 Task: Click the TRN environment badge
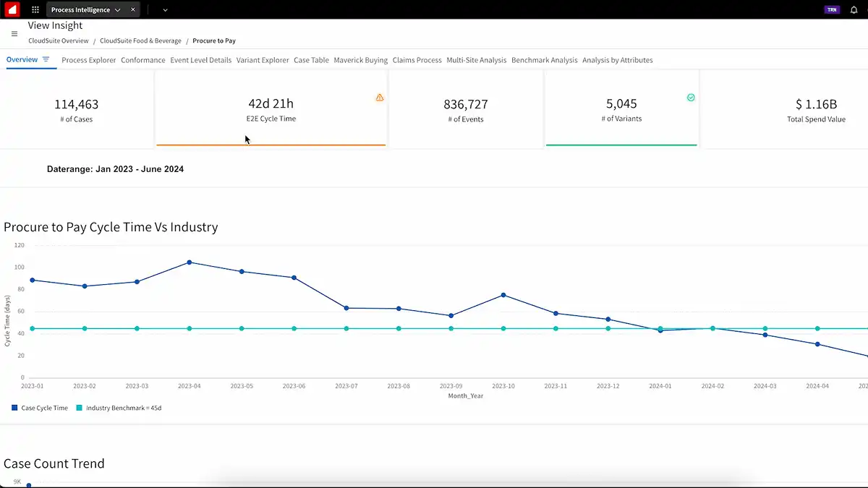[x=832, y=9]
